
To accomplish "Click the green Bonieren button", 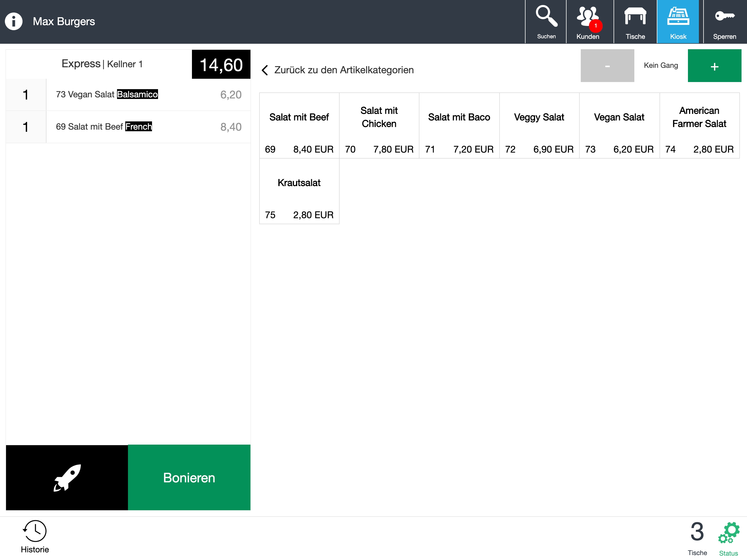I will click(x=189, y=477).
